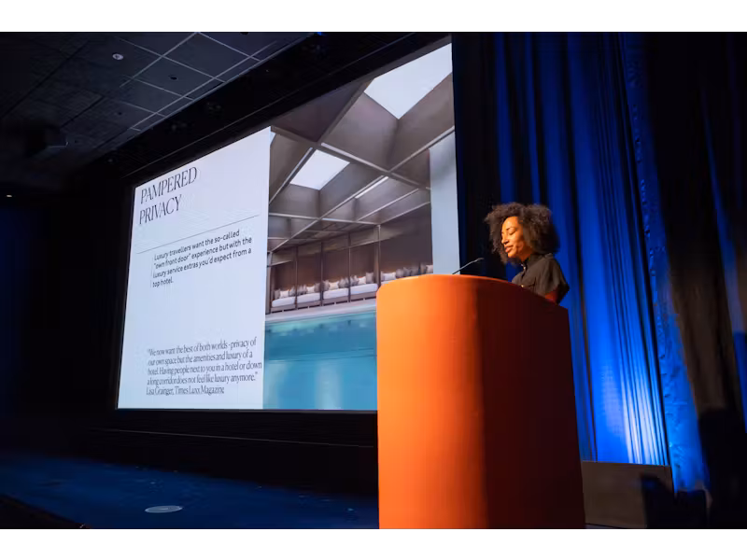Select the luxury travellers paragraph on slide
The image size is (747, 560).
tap(205, 267)
